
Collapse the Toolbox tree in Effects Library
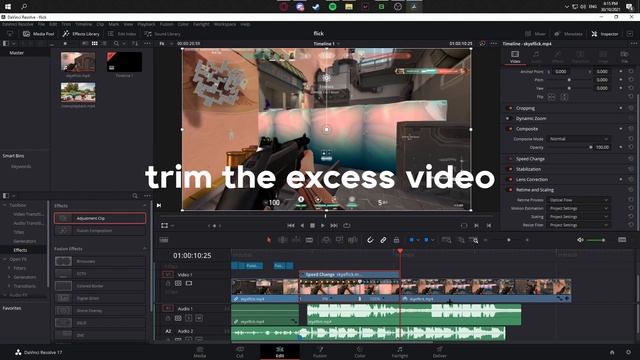click(x=5, y=205)
